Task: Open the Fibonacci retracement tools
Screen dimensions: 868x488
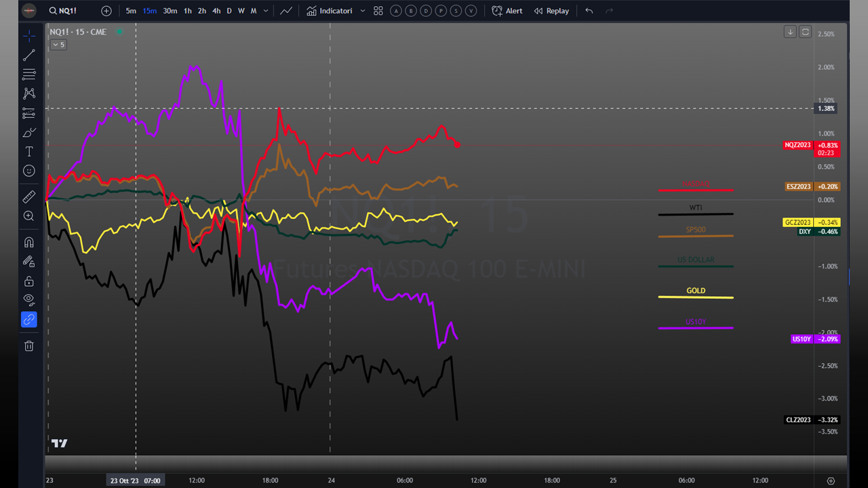Action: click(x=29, y=75)
